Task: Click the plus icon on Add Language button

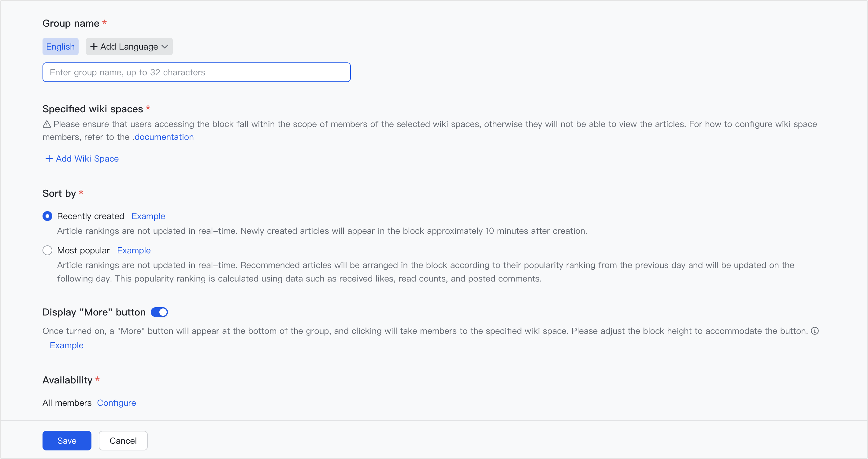Action: coord(93,47)
